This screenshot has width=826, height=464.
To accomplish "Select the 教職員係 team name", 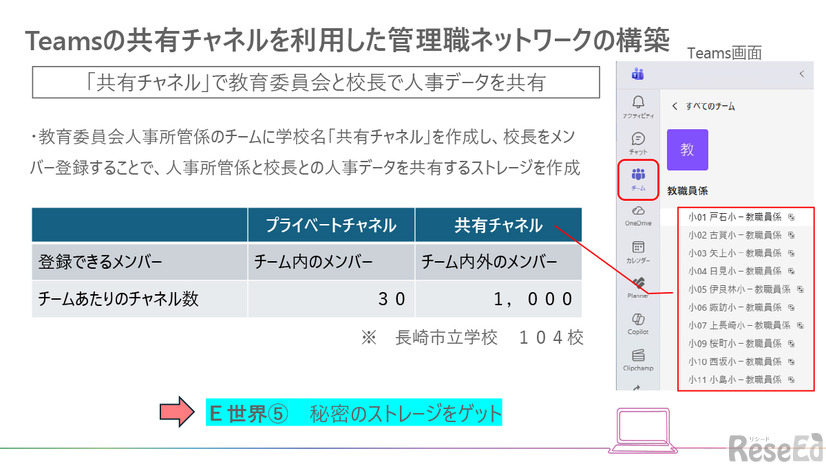I will pyautogui.click(x=687, y=191).
